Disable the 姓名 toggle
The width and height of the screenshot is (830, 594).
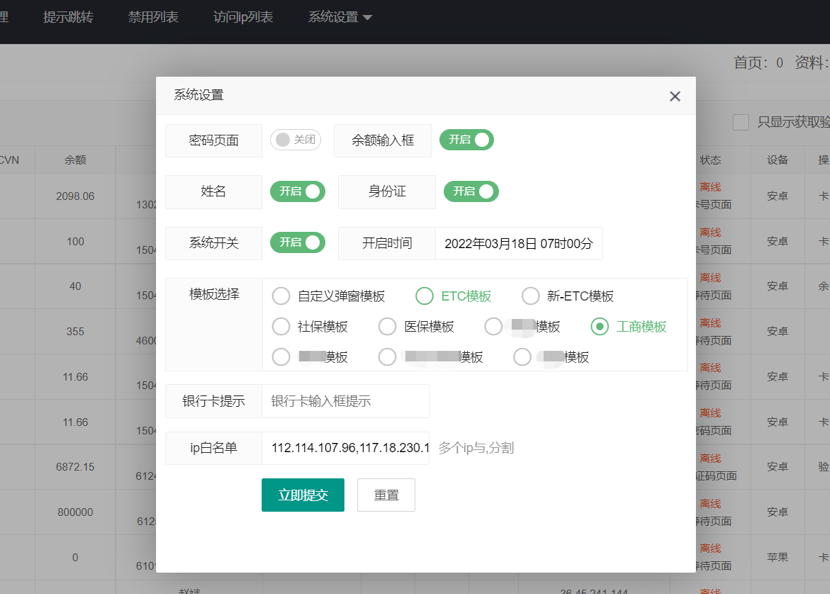pos(297,191)
